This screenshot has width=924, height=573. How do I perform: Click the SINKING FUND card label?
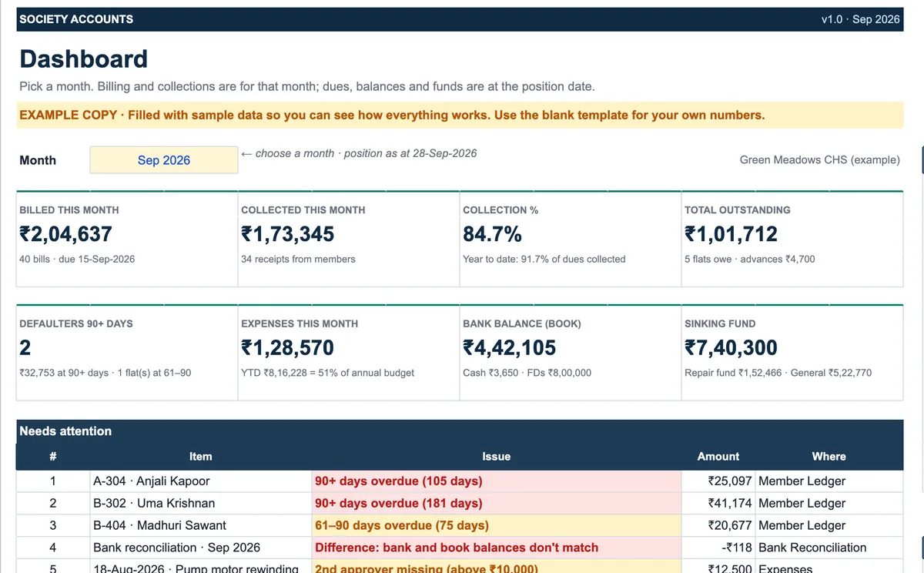(x=720, y=323)
